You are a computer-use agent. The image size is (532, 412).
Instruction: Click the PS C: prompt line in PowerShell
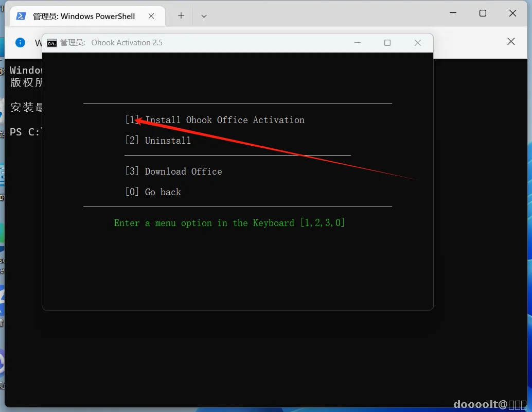26,132
